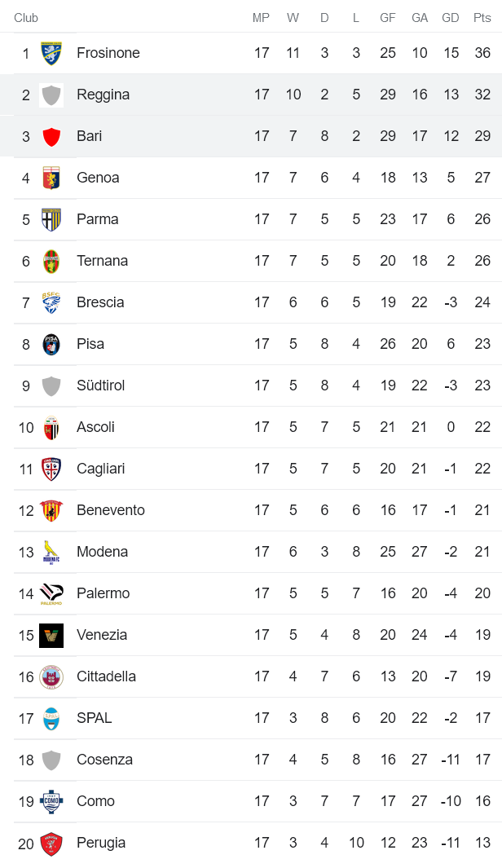Click the Venezia club badge

point(51,636)
